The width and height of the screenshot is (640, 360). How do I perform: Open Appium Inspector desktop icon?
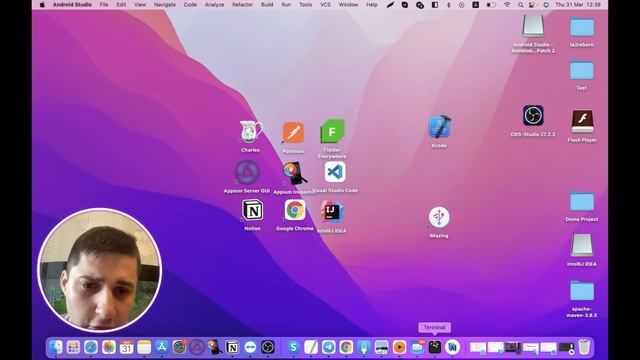click(x=294, y=173)
